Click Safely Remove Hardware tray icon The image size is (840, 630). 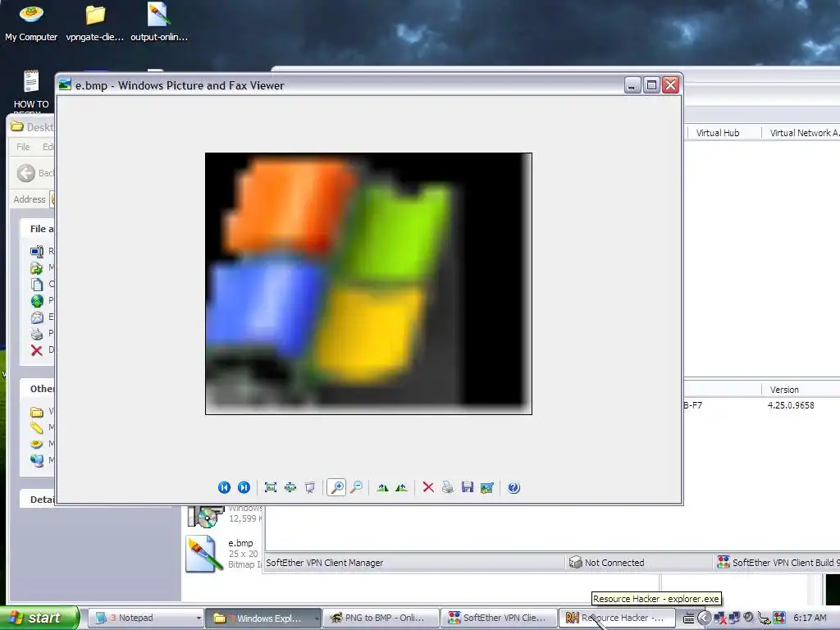coord(764,619)
